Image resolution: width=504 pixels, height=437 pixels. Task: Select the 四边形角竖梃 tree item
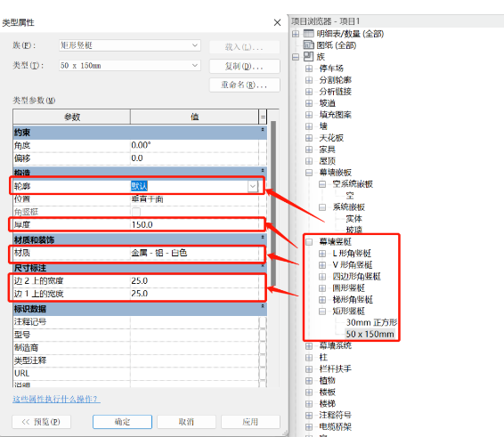tap(356, 276)
